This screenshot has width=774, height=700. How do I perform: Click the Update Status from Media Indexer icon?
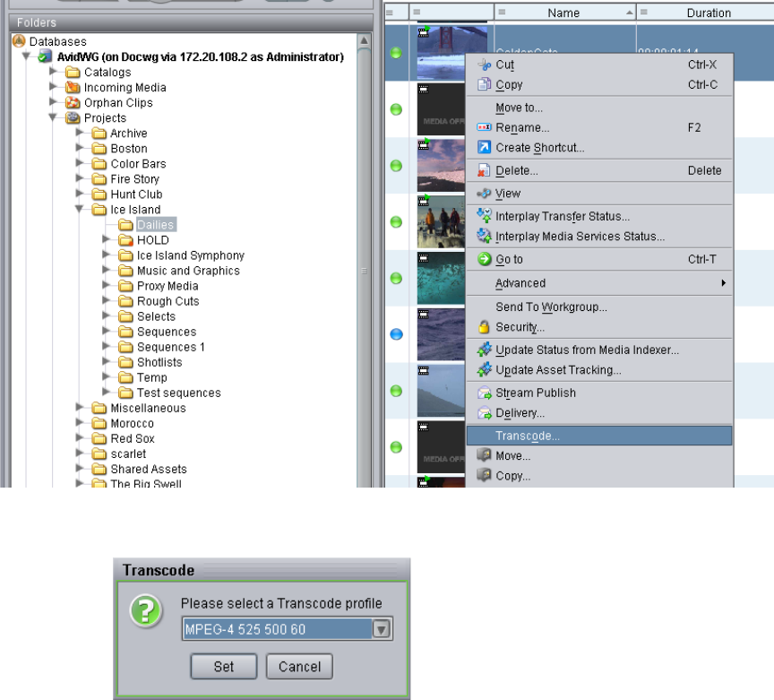[x=485, y=350]
